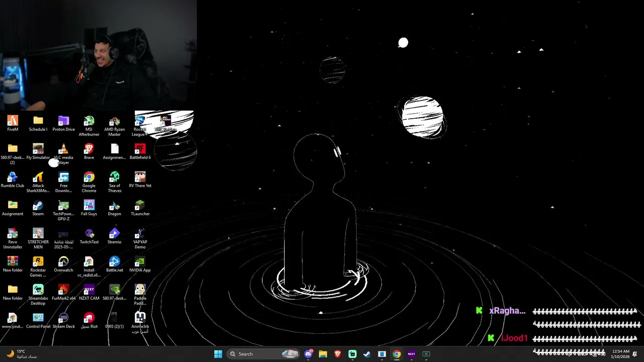The width and height of the screenshot is (644, 362).
Task: Open the NZXT app in the taskbar
Action: (x=412, y=354)
